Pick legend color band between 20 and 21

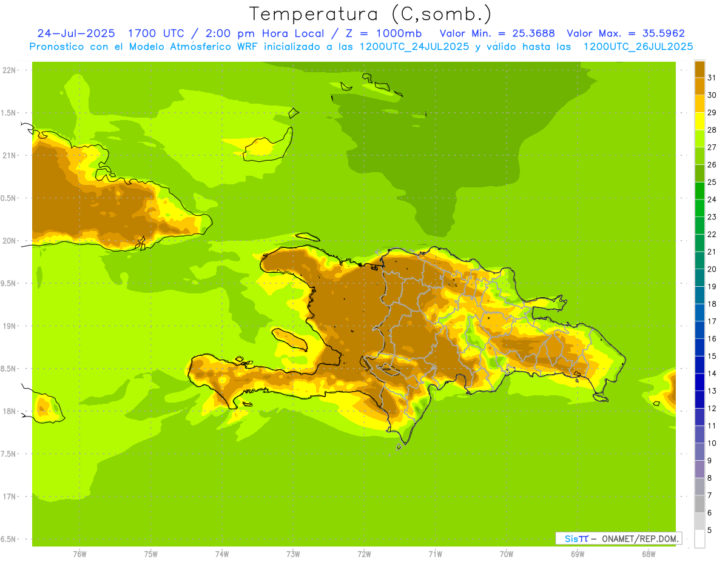tap(699, 260)
